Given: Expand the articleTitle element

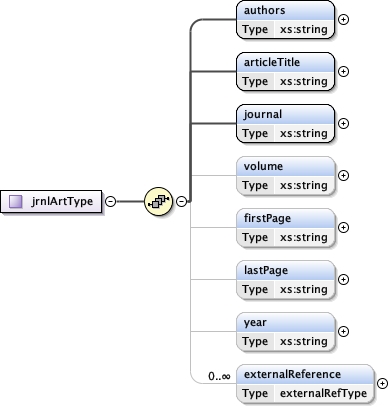Looking at the screenshot, I should tap(343, 72).
